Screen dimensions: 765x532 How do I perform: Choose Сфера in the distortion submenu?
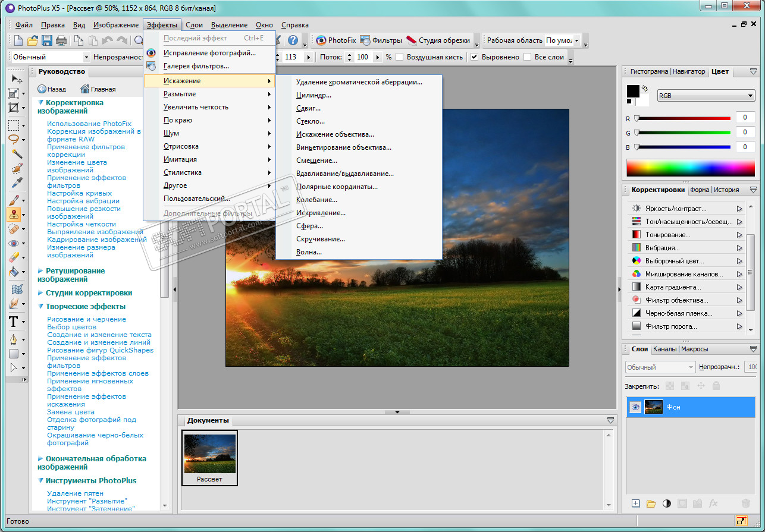309,226
